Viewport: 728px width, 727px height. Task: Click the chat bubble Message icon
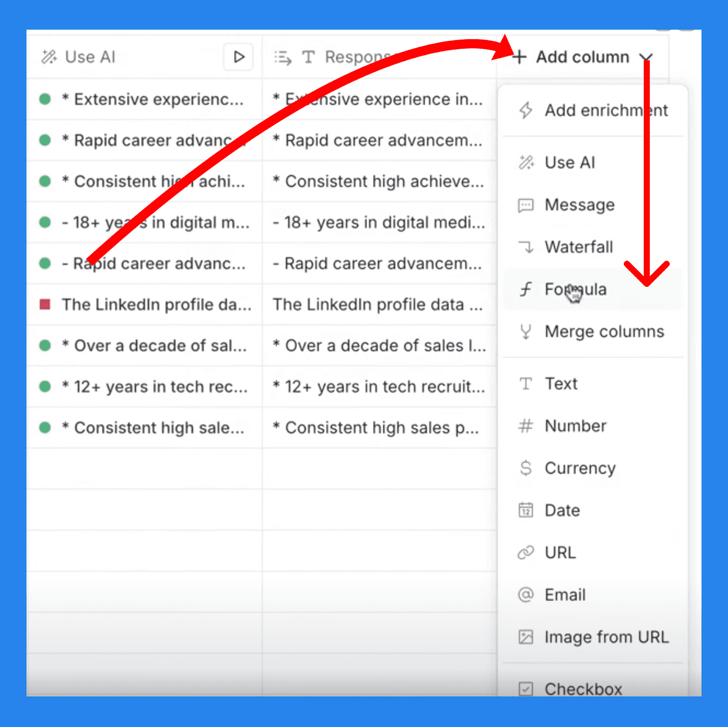(x=526, y=205)
